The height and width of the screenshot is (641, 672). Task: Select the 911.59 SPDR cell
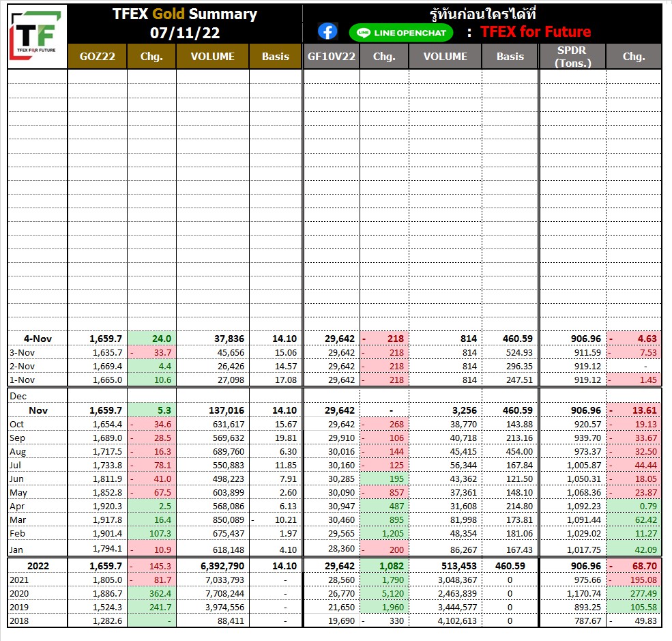click(572, 353)
